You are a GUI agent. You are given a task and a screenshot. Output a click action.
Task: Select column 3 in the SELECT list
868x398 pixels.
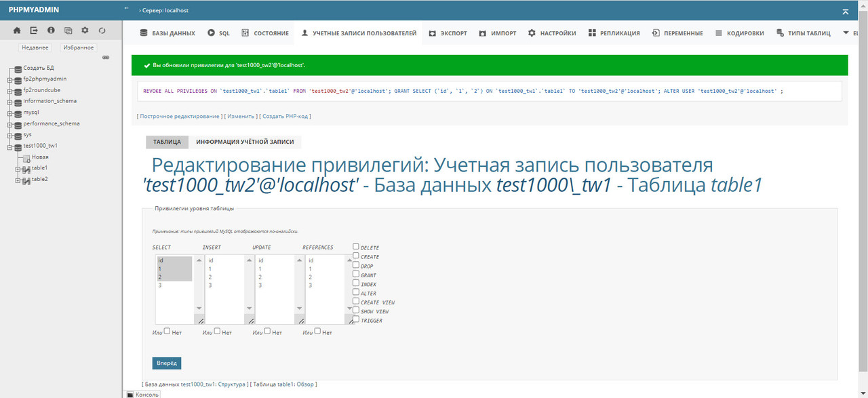coord(174,285)
